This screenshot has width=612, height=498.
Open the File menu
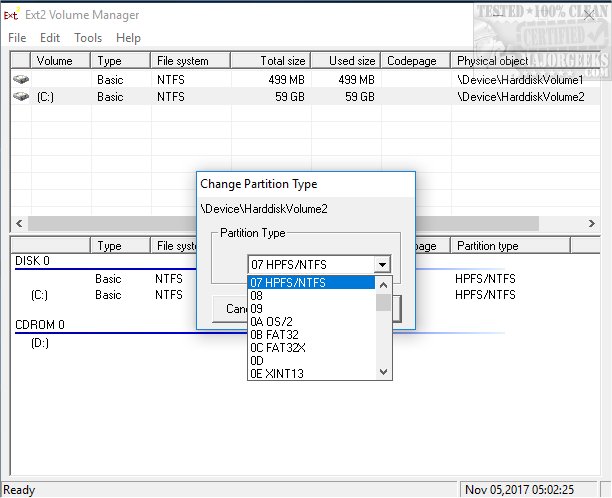pyautogui.click(x=17, y=38)
